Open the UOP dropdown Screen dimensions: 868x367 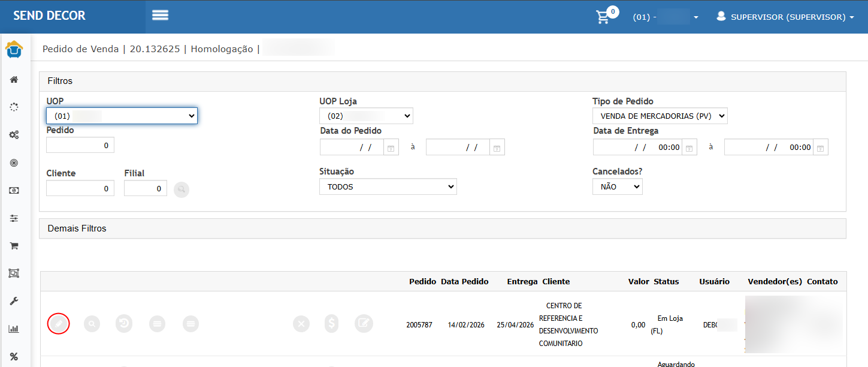point(122,116)
